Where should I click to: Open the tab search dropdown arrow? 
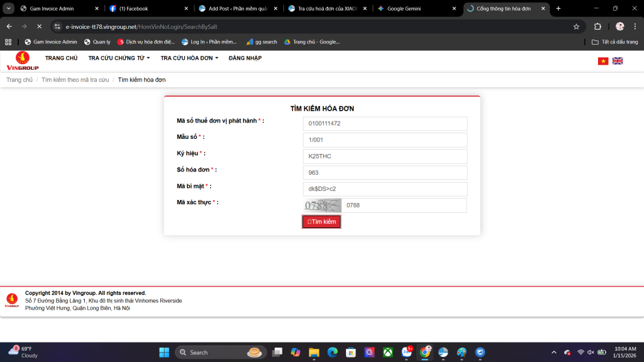[9, 9]
